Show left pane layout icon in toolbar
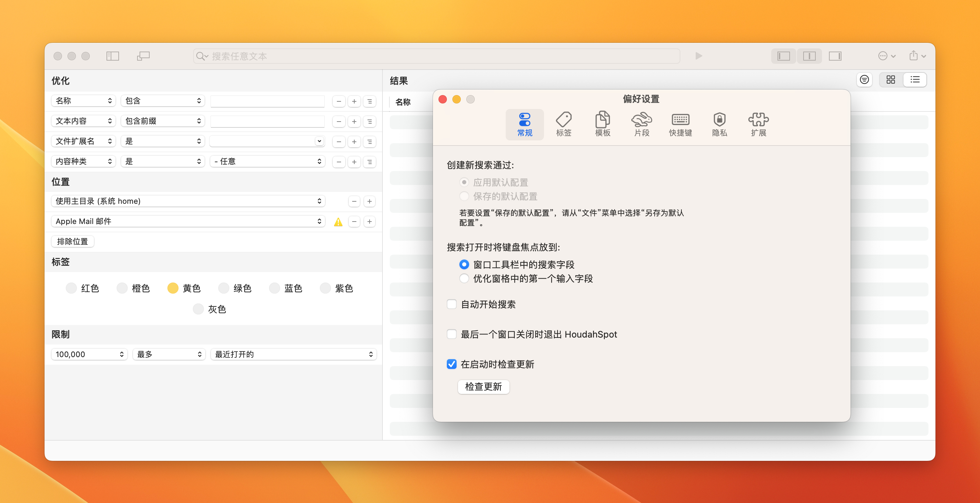 (x=783, y=56)
